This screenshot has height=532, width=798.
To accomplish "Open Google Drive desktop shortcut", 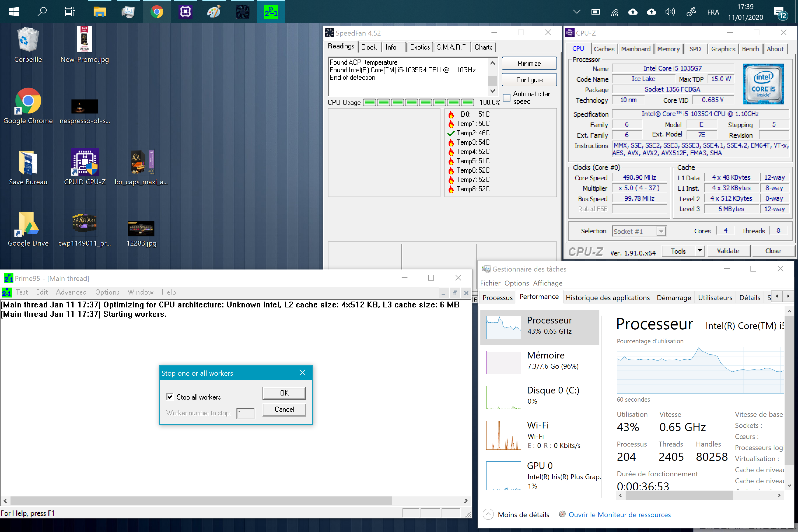I will (x=28, y=224).
